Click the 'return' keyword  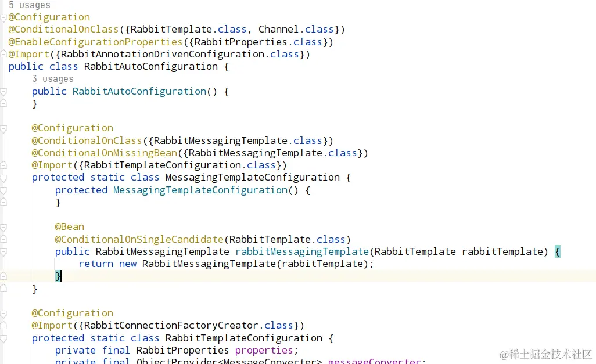pos(95,264)
